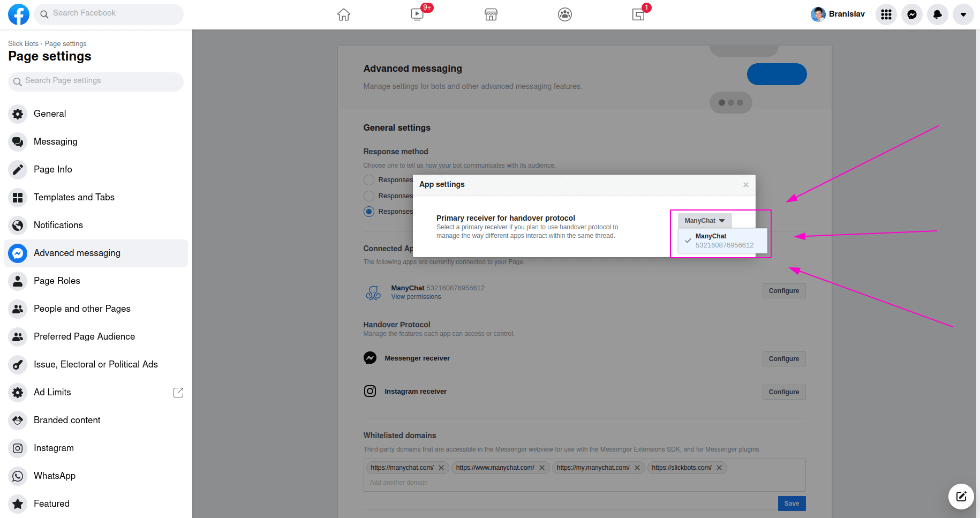Select the third Responses radio button

coord(369,212)
